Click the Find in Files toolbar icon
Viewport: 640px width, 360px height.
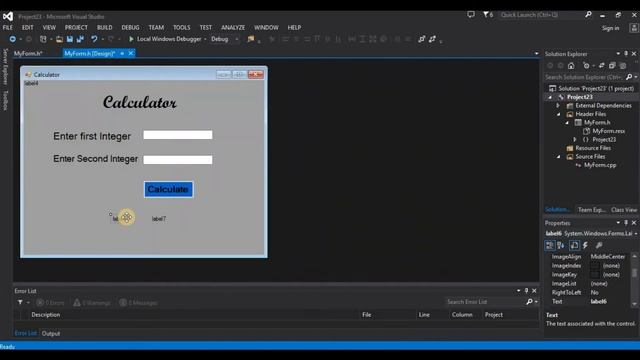[x=251, y=39]
